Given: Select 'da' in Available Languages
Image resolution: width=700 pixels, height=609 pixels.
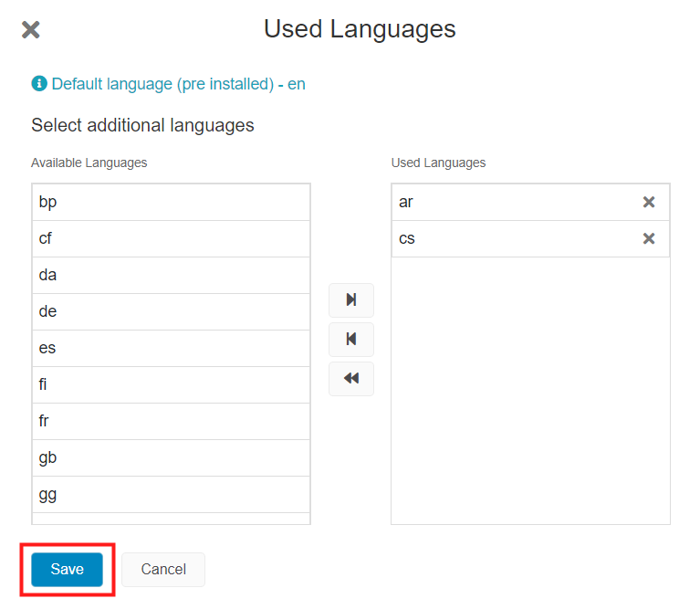Looking at the screenshot, I should pyautogui.click(x=171, y=276).
